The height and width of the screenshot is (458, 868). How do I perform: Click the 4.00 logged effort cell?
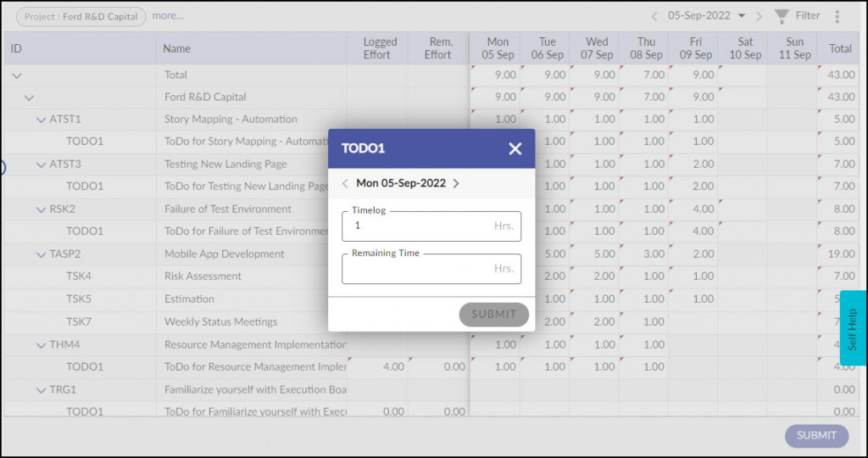377,366
